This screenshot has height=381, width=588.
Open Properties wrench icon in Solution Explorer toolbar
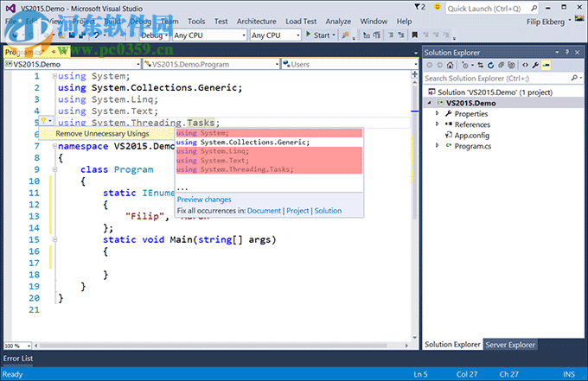(x=535, y=65)
